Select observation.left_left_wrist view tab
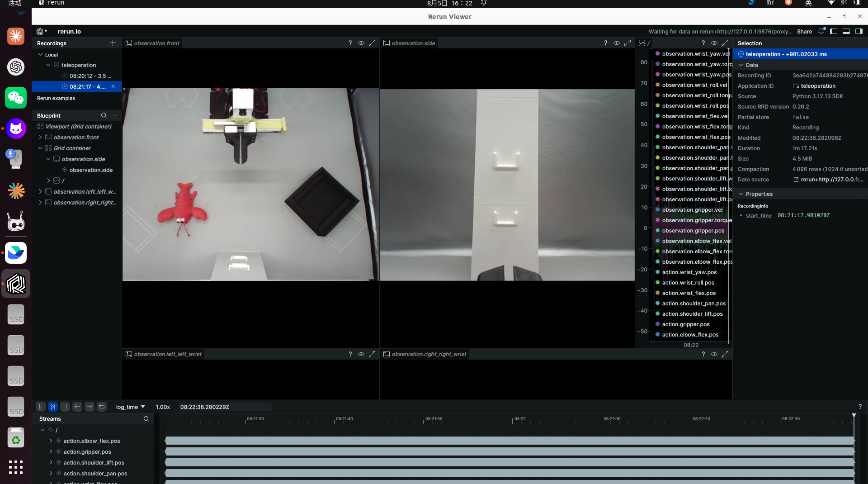The width and height of the screenshot is (868, 484). (164, 354)
